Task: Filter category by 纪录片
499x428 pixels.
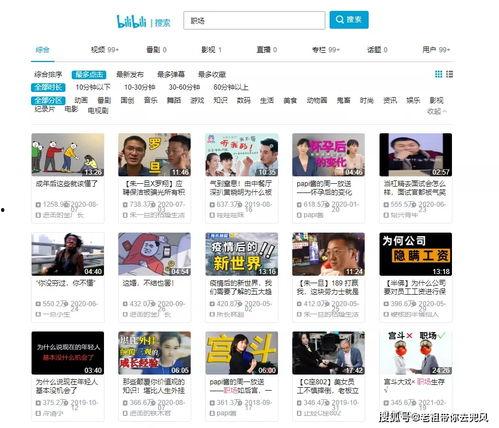Action: 45,109
